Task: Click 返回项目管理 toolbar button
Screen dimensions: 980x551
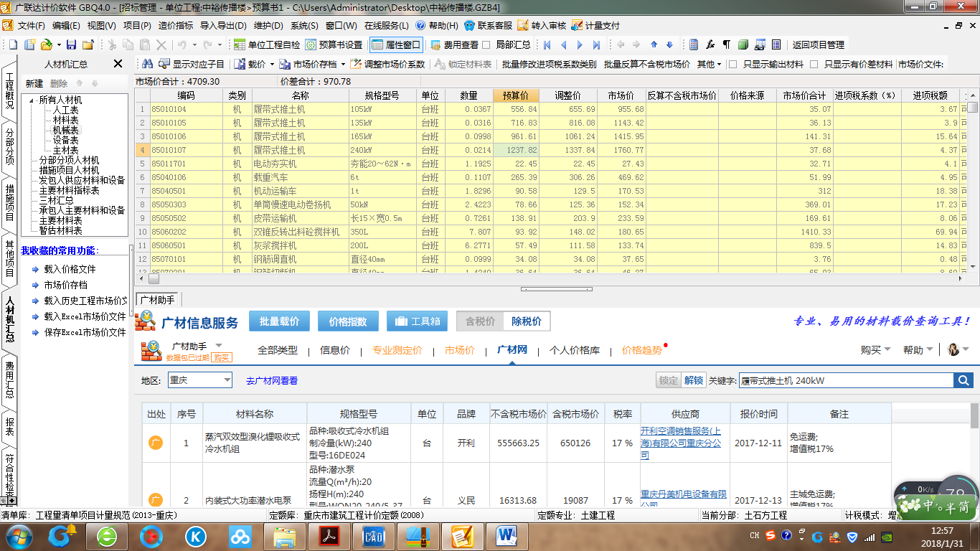Action: 819,44
